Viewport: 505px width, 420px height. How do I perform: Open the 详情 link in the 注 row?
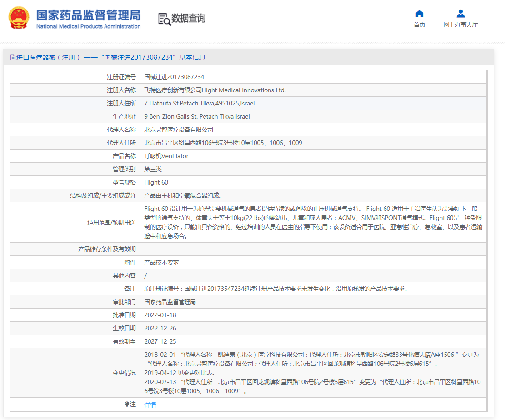(150, 405)
